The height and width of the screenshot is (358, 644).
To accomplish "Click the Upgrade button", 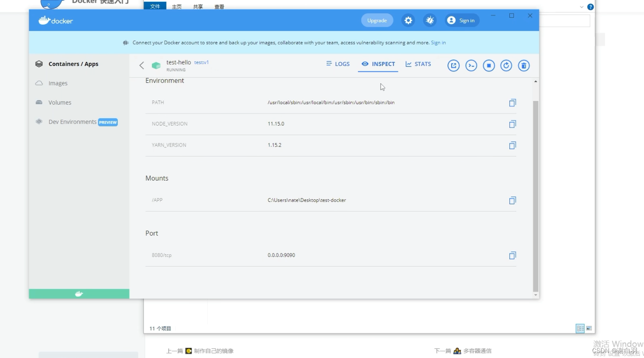I will [377, 20].
